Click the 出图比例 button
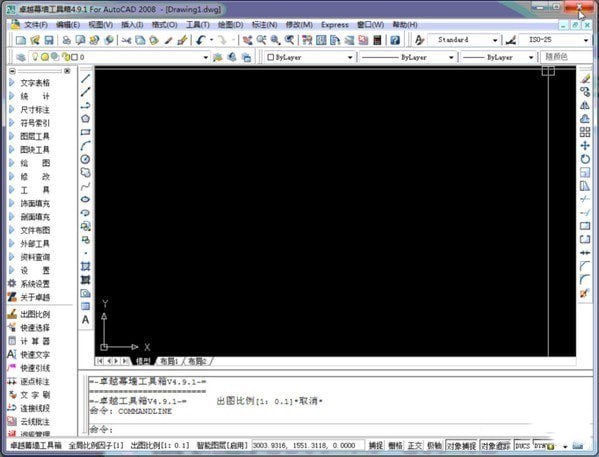Screen dimensions: 599x457 [x=29, y=314]
